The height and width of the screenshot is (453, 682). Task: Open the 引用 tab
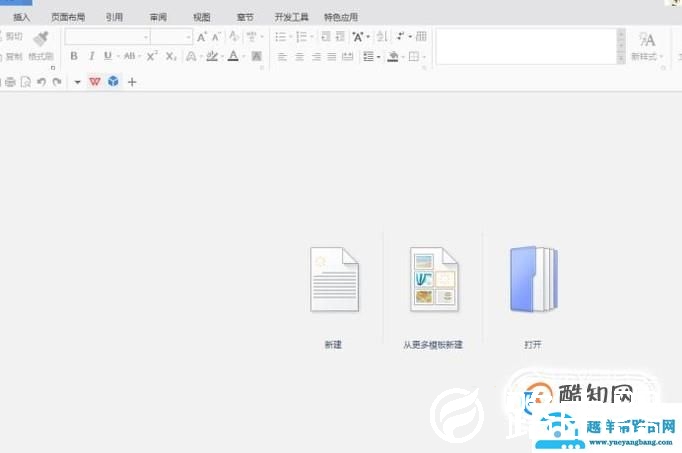pyautogui.click(x=114, y=17)
